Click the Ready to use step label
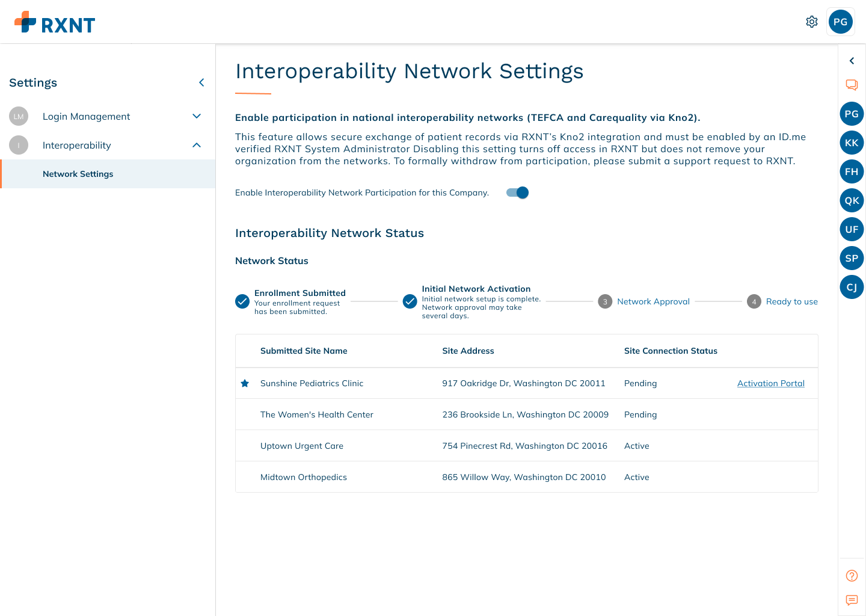866x616 pixels. click(792, 301)
